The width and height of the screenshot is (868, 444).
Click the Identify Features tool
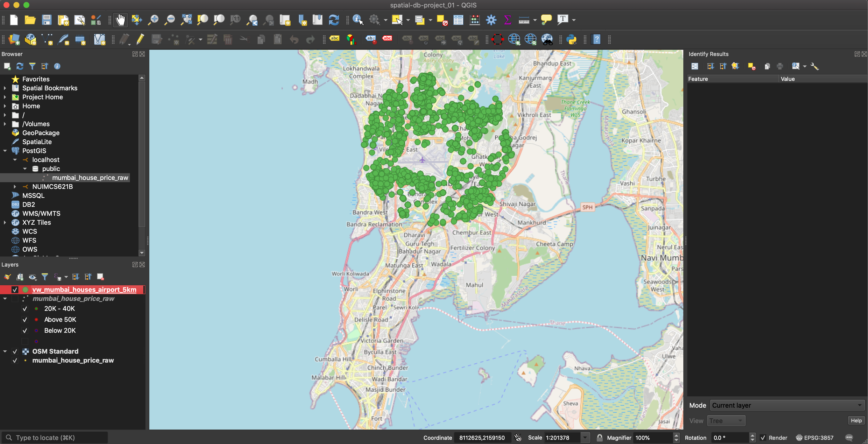click(358, 20)
